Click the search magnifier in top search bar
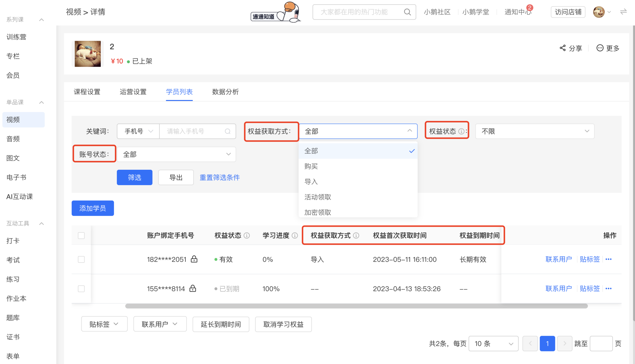Screen dimensions: 635x364 coord(407,12)
